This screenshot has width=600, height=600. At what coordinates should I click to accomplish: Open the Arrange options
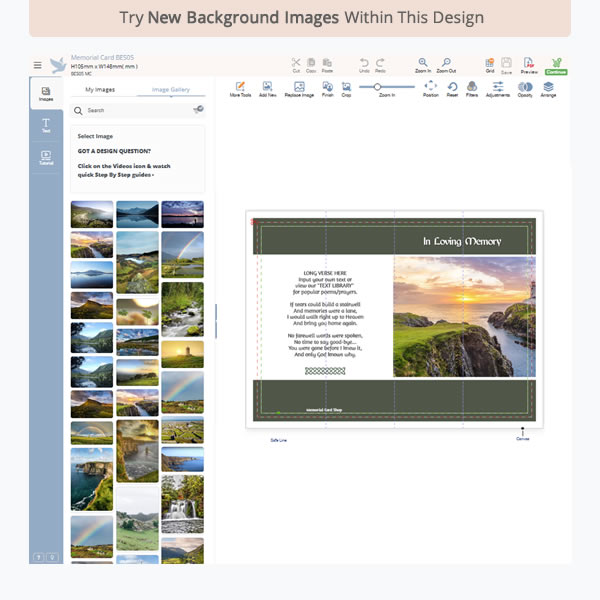coord(549,88)
